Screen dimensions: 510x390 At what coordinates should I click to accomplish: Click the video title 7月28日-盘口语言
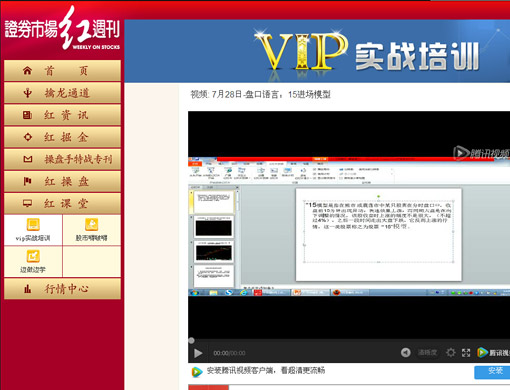pyautogui.click(x=260, y=94)
